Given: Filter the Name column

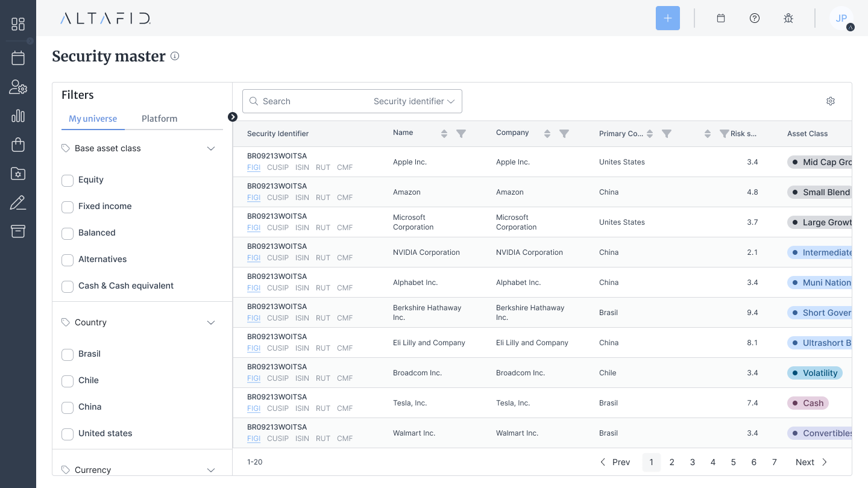Looking at the screenshot, I should tap(461, 134).
